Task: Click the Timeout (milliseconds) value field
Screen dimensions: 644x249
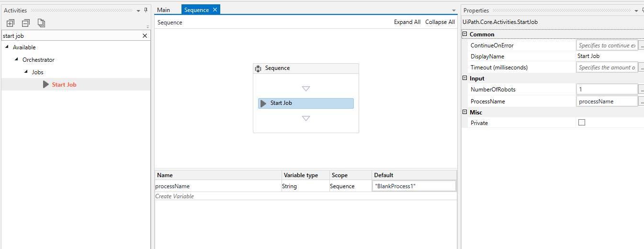Action: coord(607,68)
